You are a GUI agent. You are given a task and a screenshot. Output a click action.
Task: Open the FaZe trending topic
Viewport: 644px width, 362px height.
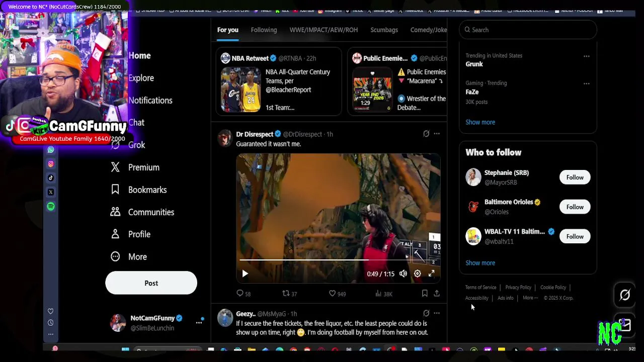coord(472,92)
